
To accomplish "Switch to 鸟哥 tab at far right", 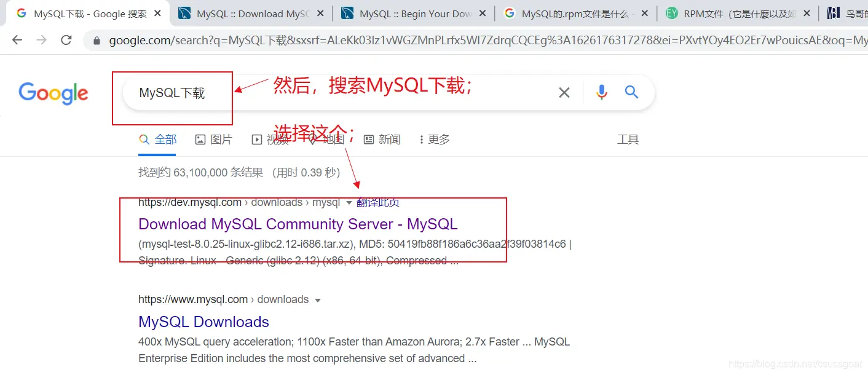I will tap(846, 14).
